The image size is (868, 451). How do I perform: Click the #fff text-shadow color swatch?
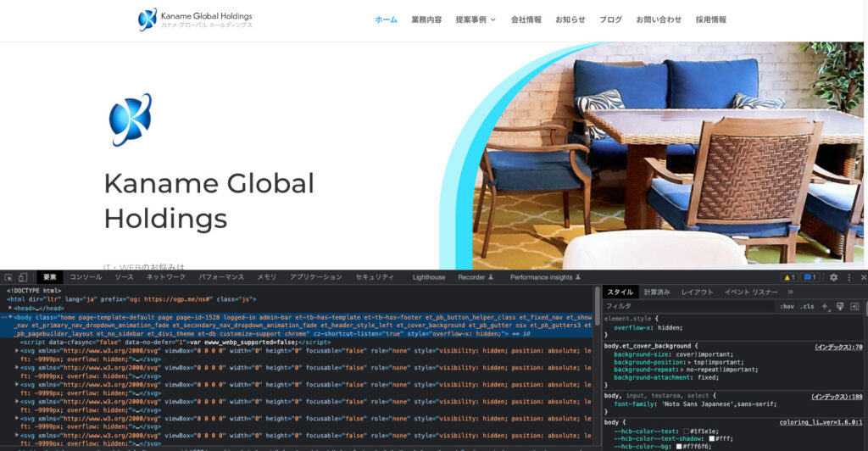(x=713, y=438)
